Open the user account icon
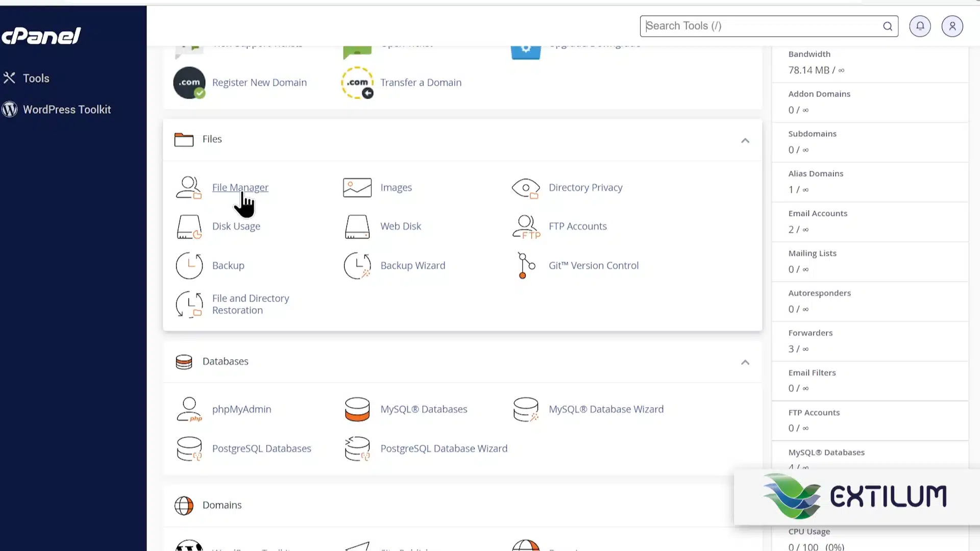This screenshot has height=551, width=980. coord(952,26)
